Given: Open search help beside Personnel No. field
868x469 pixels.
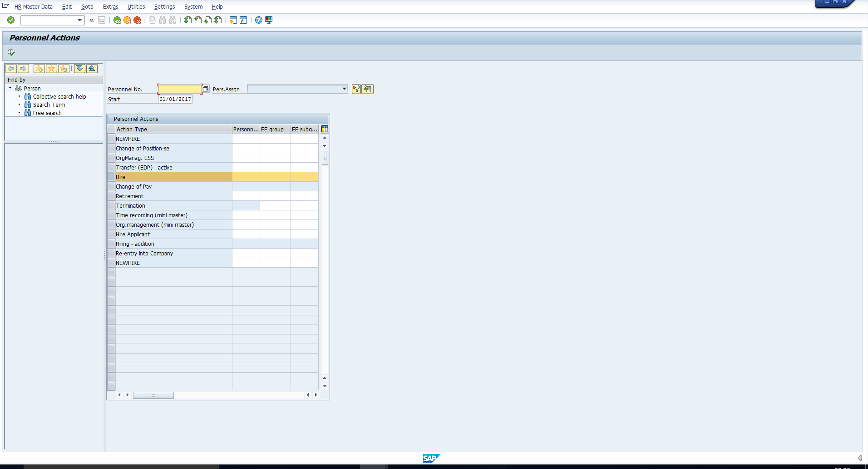Looking at the screenshot, I should click(206, 89).
